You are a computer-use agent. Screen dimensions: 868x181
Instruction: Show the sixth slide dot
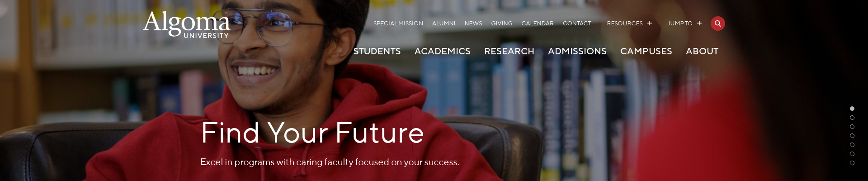852,154
